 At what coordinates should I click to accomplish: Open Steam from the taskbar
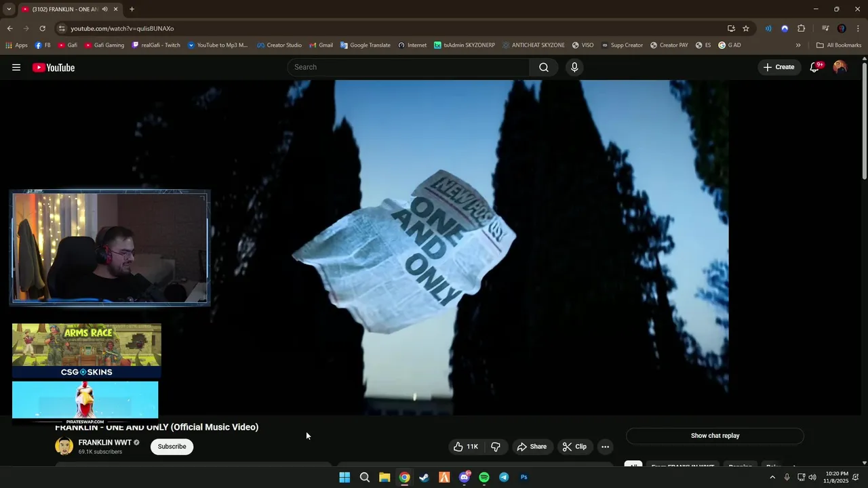tap(424, 477)
